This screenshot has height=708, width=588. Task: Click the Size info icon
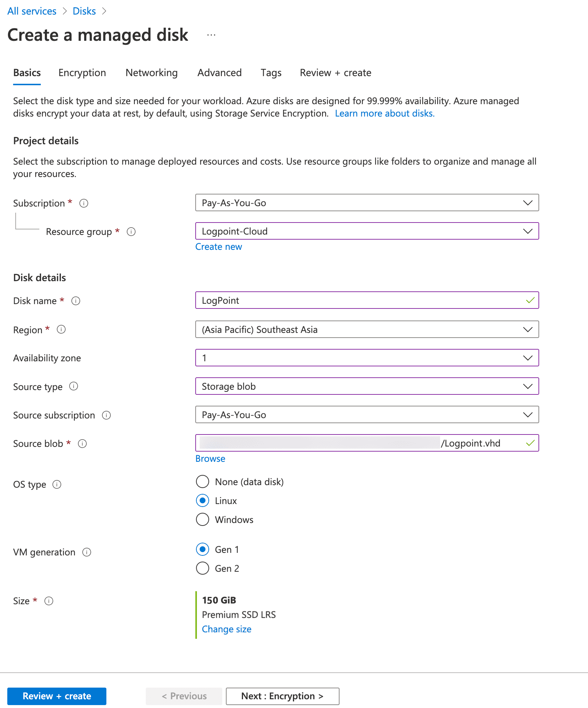coord(49,601)
